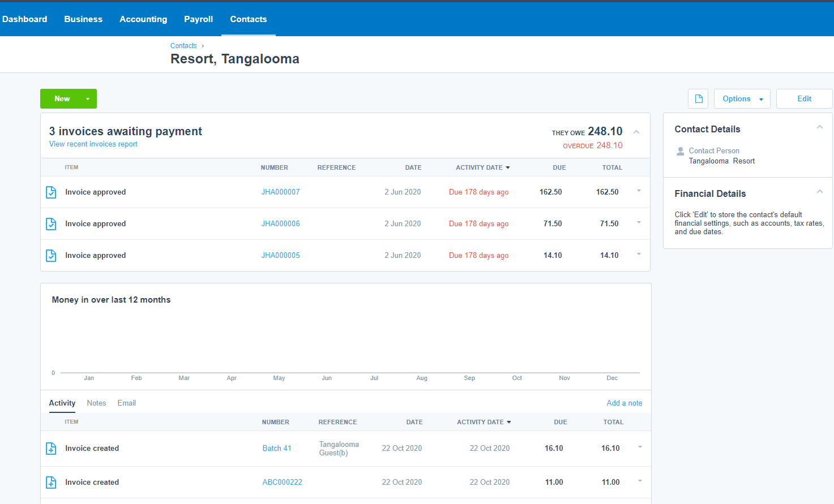Click the TOTAL column header in awaiting payment table
Image resolution: width=834 pixels, height=504 pixels.
click(611, 167)
